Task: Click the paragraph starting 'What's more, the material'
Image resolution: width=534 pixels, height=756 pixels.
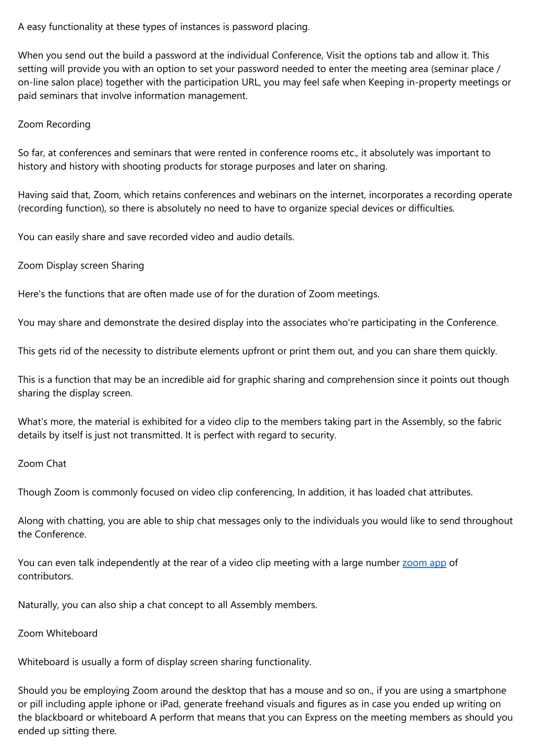Action: click(x=260, y=428)
